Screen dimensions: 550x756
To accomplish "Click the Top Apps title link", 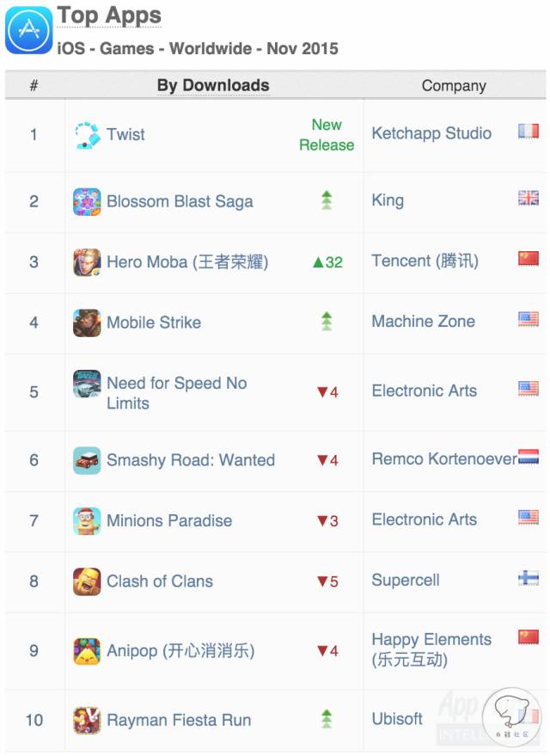I will click(x=109, y=15).
